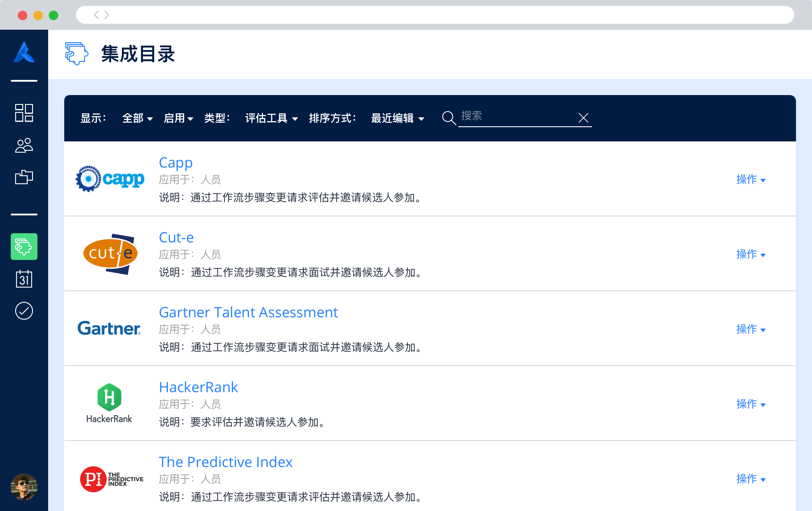Open the dashboard grid icon
The image size is (812, 511).
(x=24, y=113)
